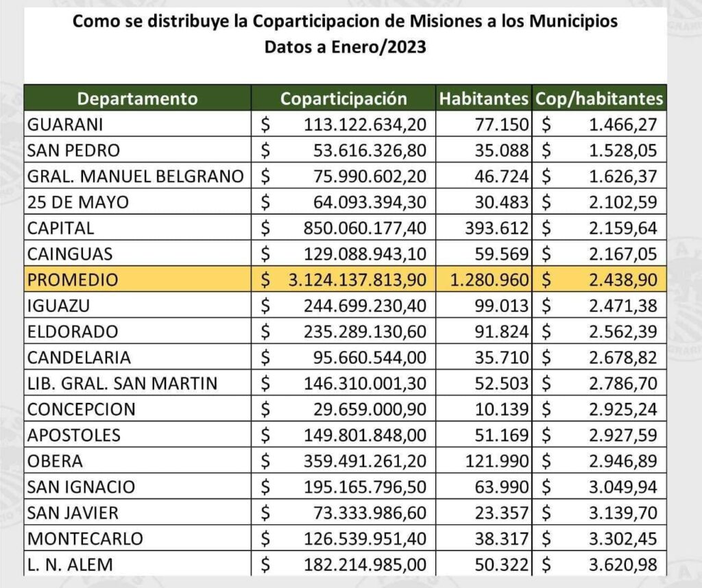
Task: Select the CONCEPCION department cell
Action: 82,409
